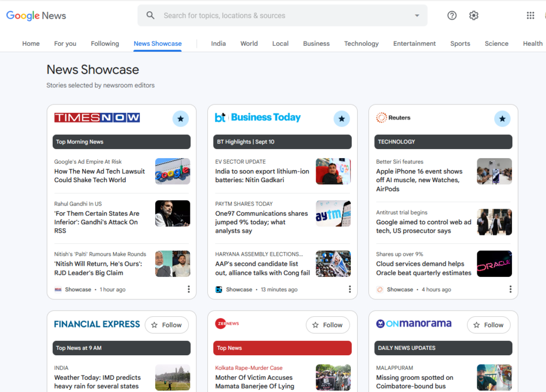Open 'How The New Ad Tech Lawsuit' headline

coord(100,176)
